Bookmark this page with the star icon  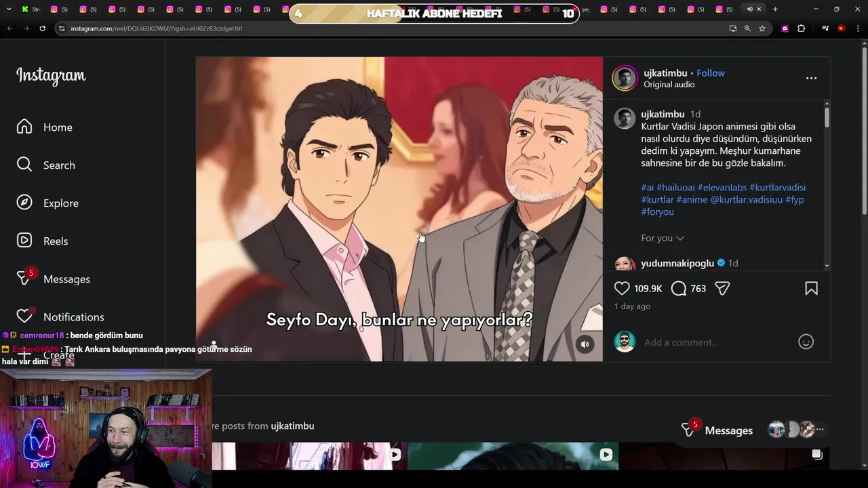(762, 28)
